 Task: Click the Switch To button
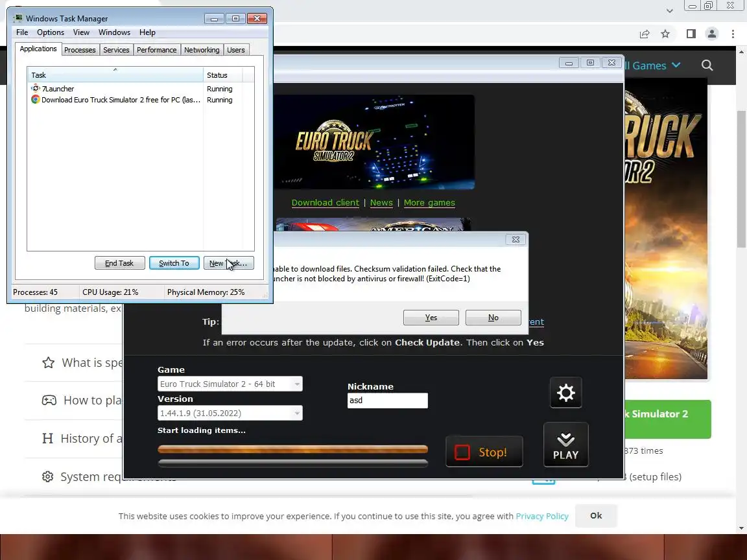174,263
